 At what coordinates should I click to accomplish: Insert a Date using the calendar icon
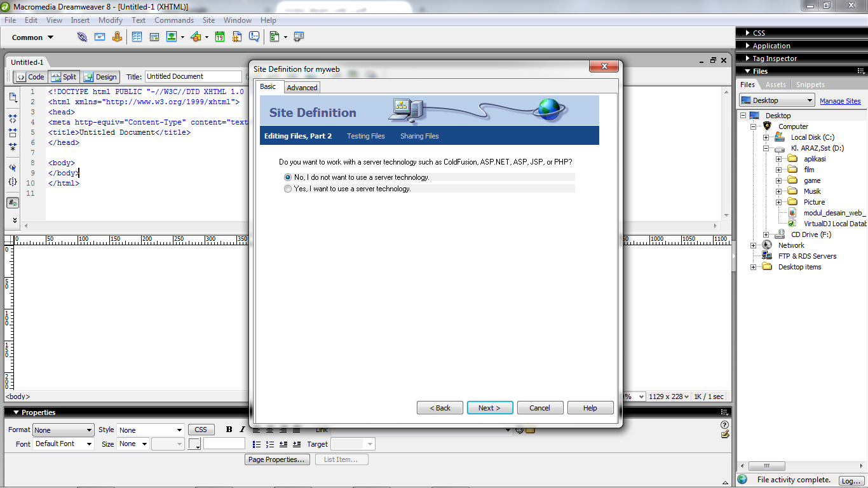(220, 37)
